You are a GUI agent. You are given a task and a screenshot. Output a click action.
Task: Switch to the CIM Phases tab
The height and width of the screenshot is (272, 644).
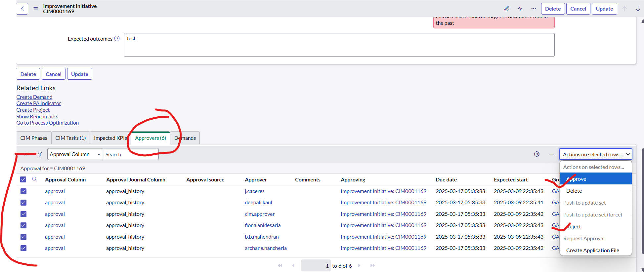(x=34, y=138)
